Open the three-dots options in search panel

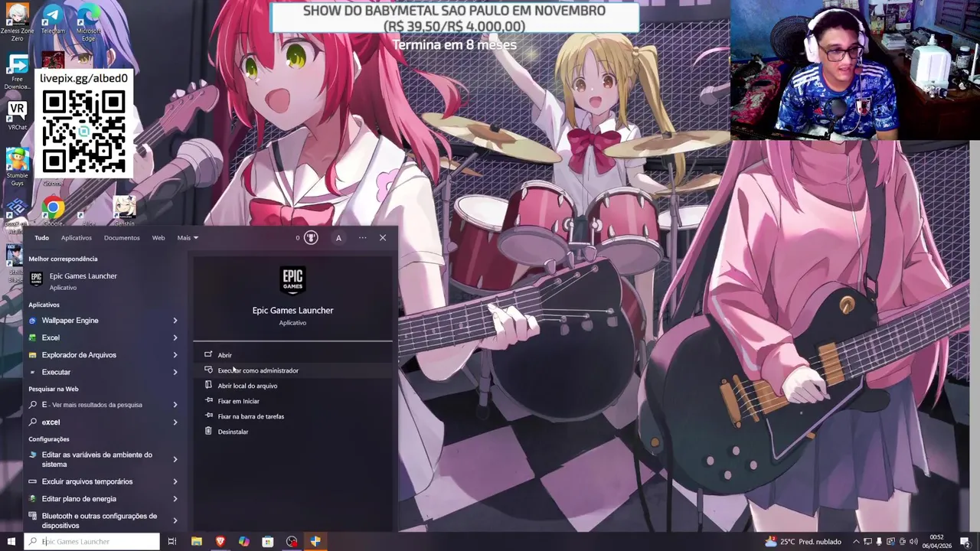(362, 237)
